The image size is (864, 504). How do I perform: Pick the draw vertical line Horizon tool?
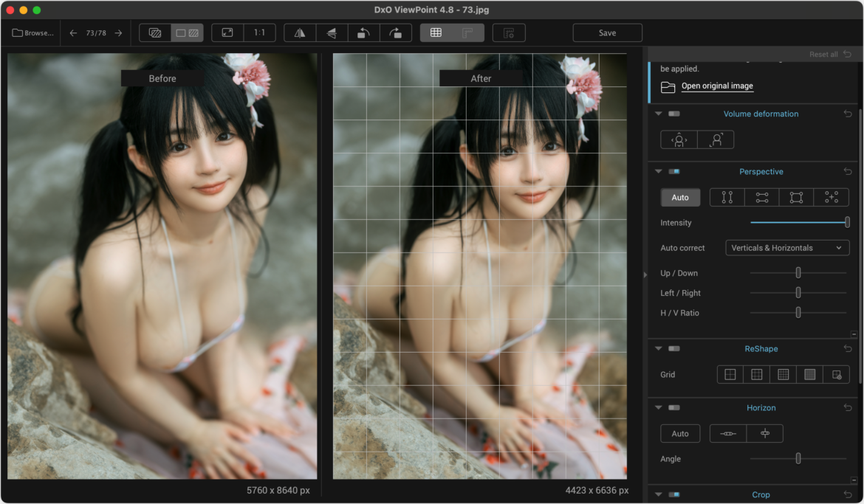pyautogui.click(x=765, y=433)
